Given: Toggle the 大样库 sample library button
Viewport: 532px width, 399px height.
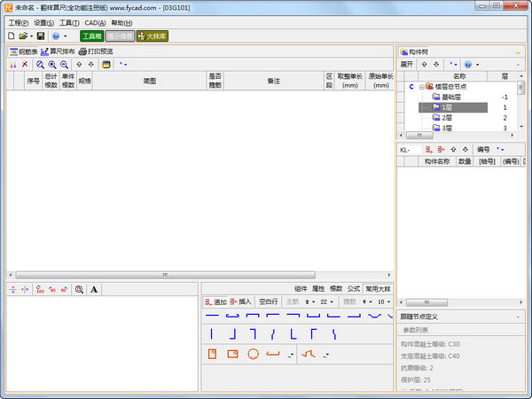Looking at the screenshot, I should pyautogui.click(x=152, y=36).
